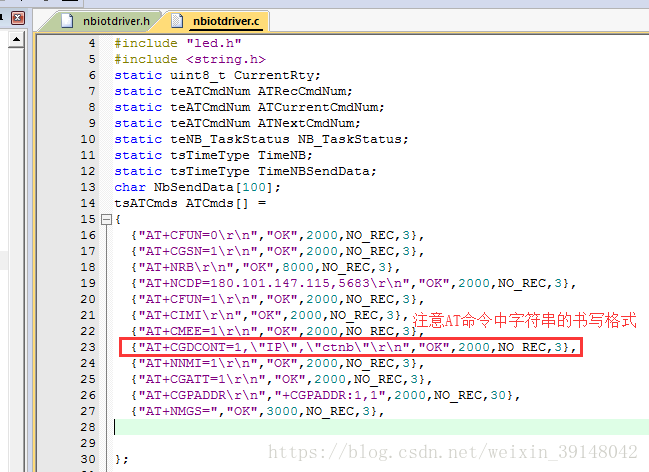Click the AT+NMGS= command line
Screen dimensions: 649x472
coord(257,411)
